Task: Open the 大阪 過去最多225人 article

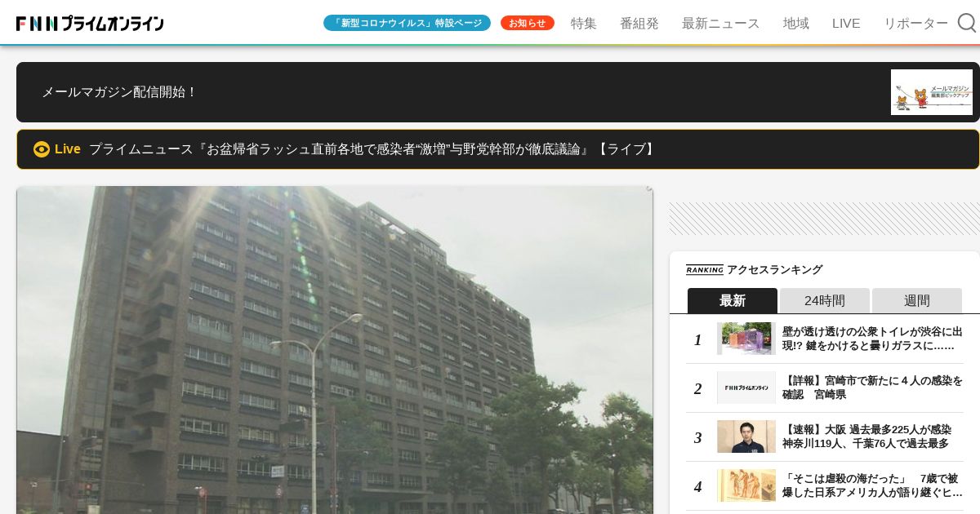Action: click(867, 436)
